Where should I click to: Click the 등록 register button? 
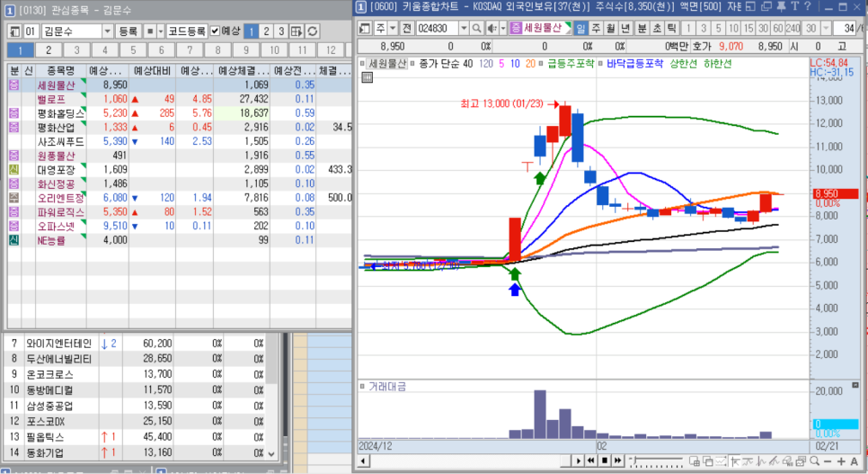click(128, 31)
